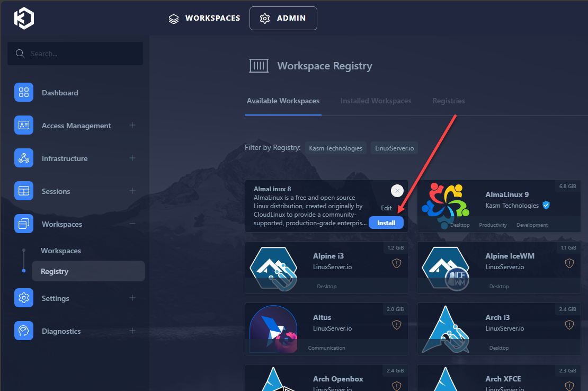The image size is (588, 391).
Task: Click the Productivity tag on AlmaLinux 9
Action: (x=493, y=225)
